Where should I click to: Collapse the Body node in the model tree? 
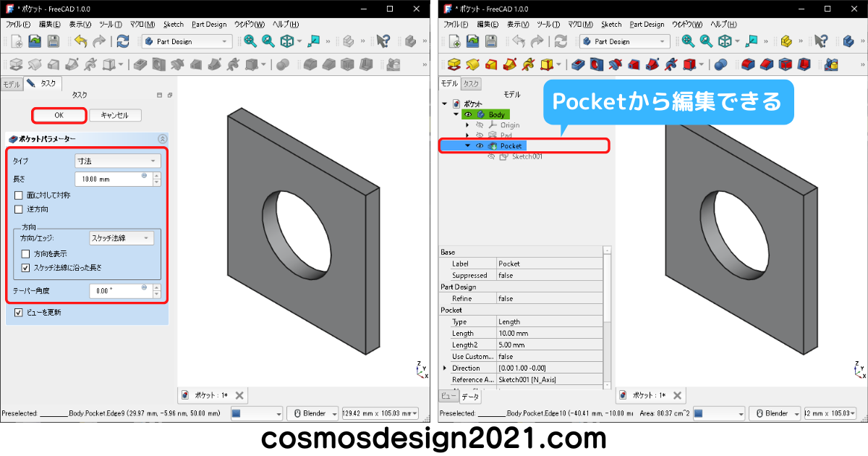coord(456,114)
